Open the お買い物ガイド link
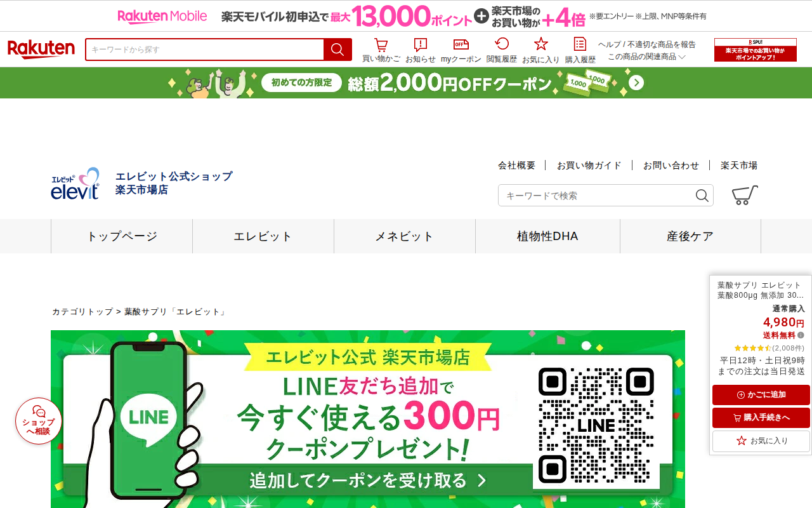Image resolution: width=812 pixels, height=508 pixels. [589, 165]
